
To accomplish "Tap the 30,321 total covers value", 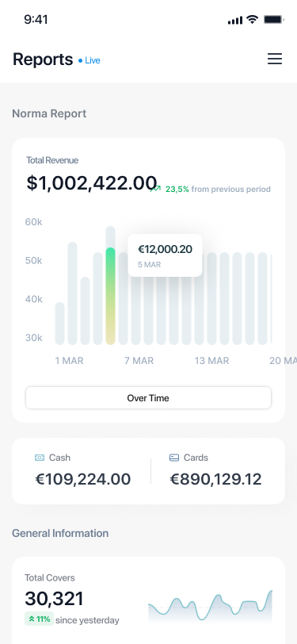I will pos(54,599).
